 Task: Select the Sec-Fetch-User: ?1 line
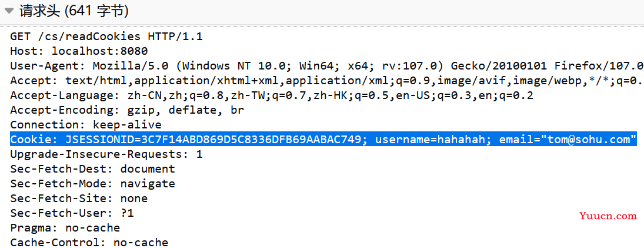tap(72, 213)
